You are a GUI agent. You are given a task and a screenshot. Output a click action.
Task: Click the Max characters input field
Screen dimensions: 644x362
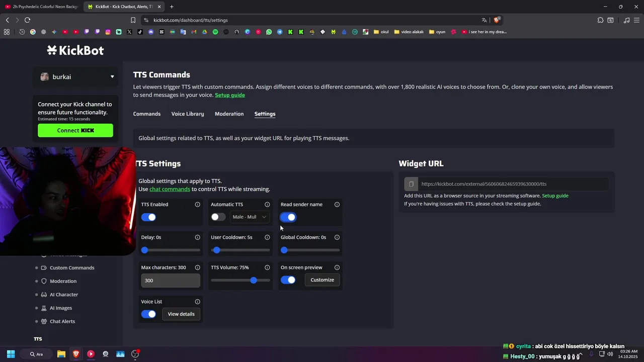(x=171, y=281)
